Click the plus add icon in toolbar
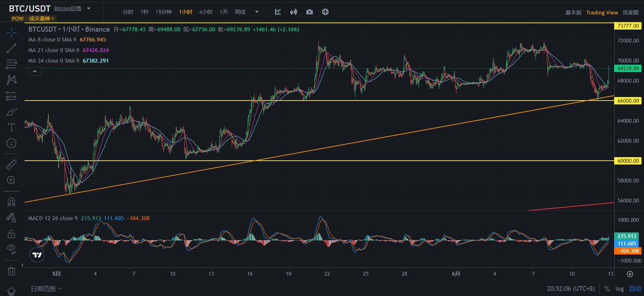 (325, 12)
